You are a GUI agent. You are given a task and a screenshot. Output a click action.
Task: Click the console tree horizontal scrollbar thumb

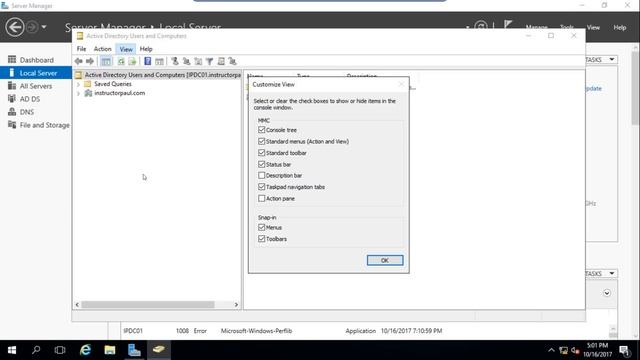click(148, 304)
